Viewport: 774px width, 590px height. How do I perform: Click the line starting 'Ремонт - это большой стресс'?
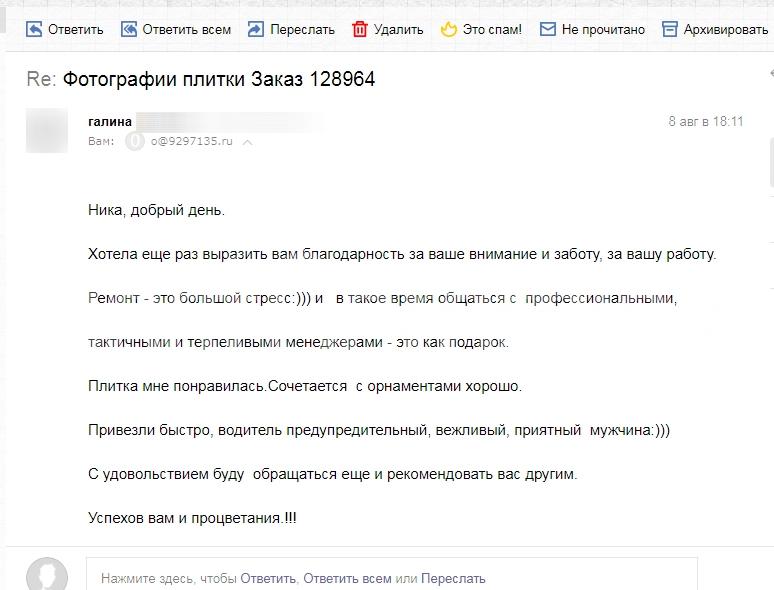(383, 298)
